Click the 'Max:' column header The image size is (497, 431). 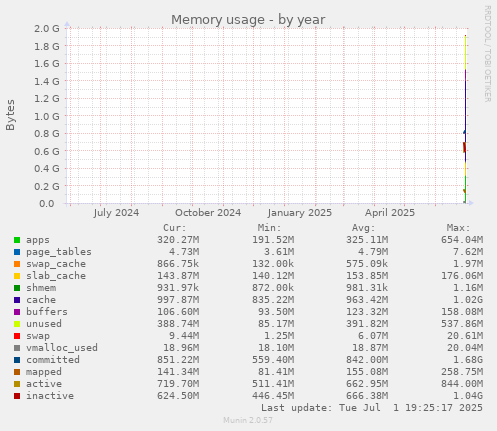point(458,228)
